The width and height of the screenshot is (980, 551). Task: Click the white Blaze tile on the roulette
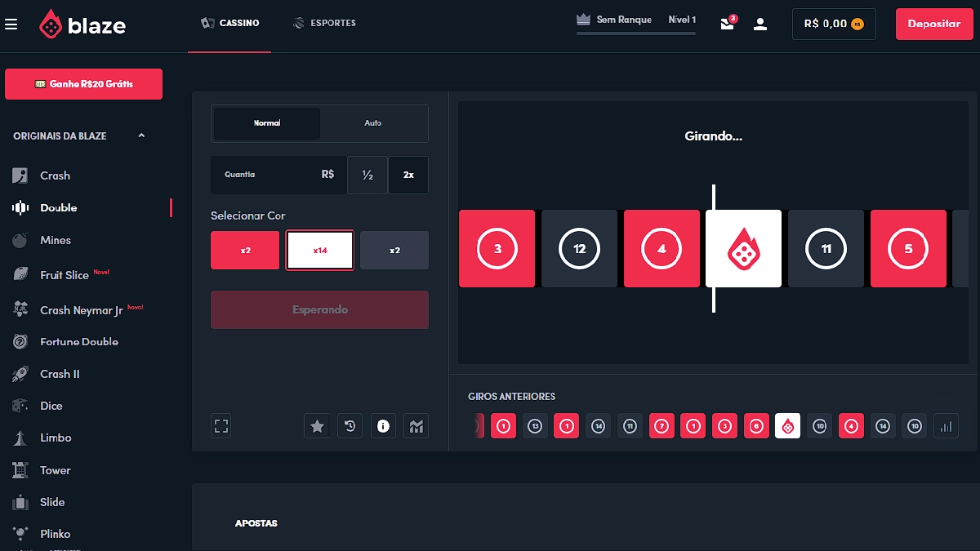(744, 249)
